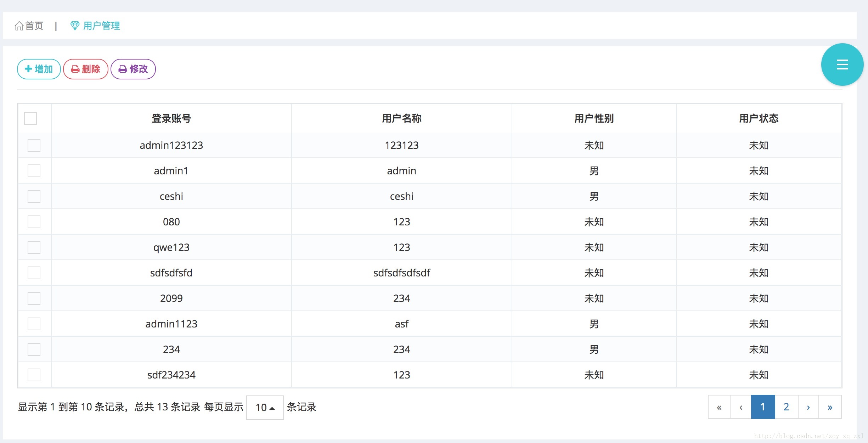Click the 修改 edit button

click(133, 69)
